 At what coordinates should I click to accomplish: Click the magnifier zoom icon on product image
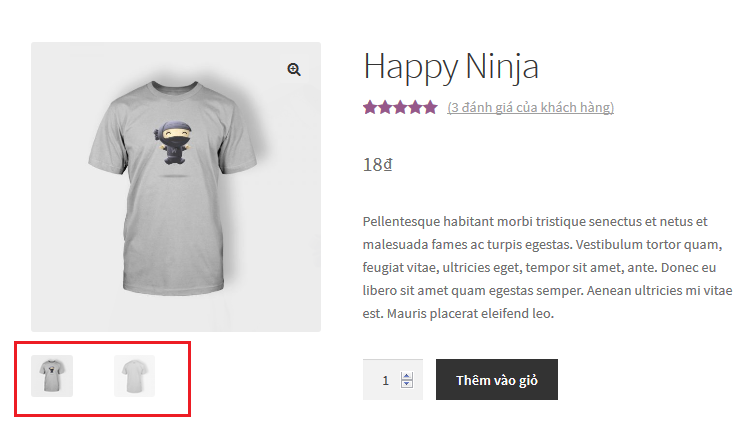[294, 69]
